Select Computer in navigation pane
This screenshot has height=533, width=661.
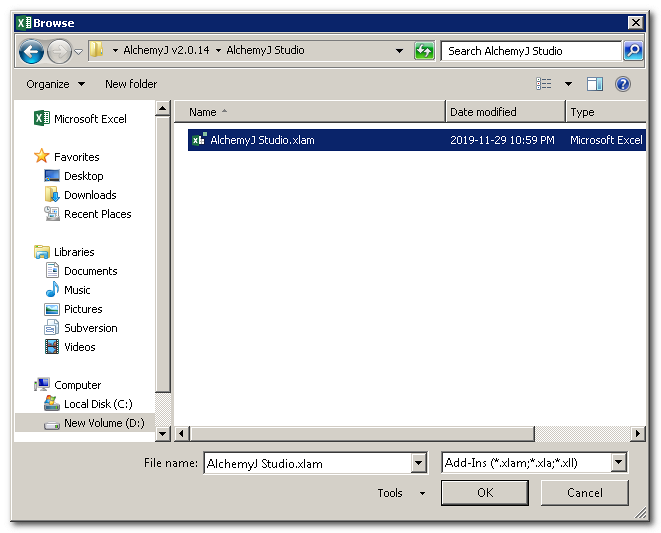coord(78,385)
